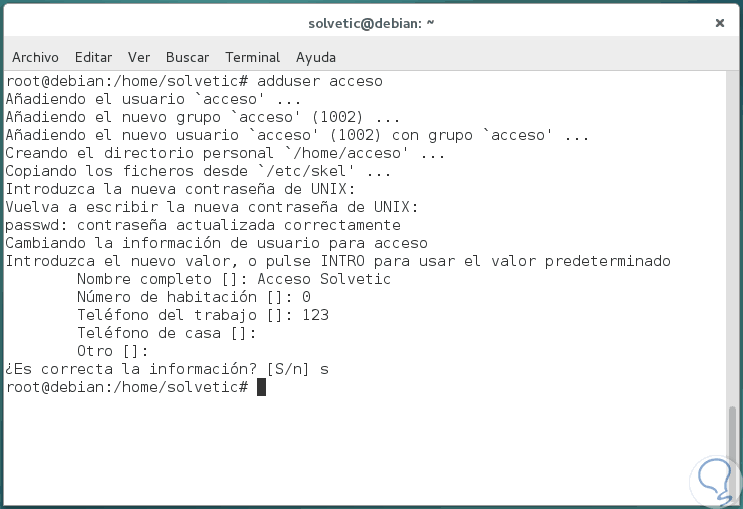Click the 'Teléfono del trabajo' line
Image resolution: width=743 pixels, height=509 pixels.
tap(203, 315)
